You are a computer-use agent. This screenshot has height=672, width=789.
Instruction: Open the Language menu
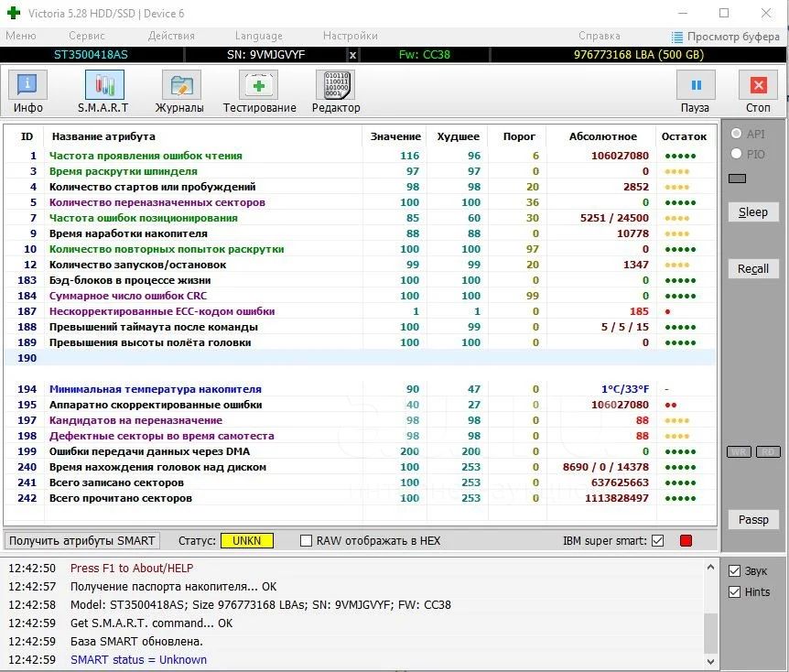click(259, 36)
